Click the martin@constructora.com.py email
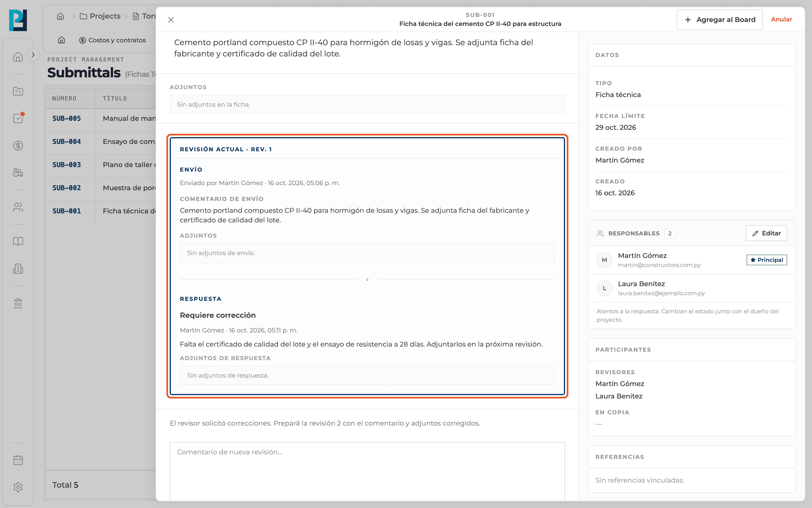This screenshot has width=812, height=508. (659, 265)
